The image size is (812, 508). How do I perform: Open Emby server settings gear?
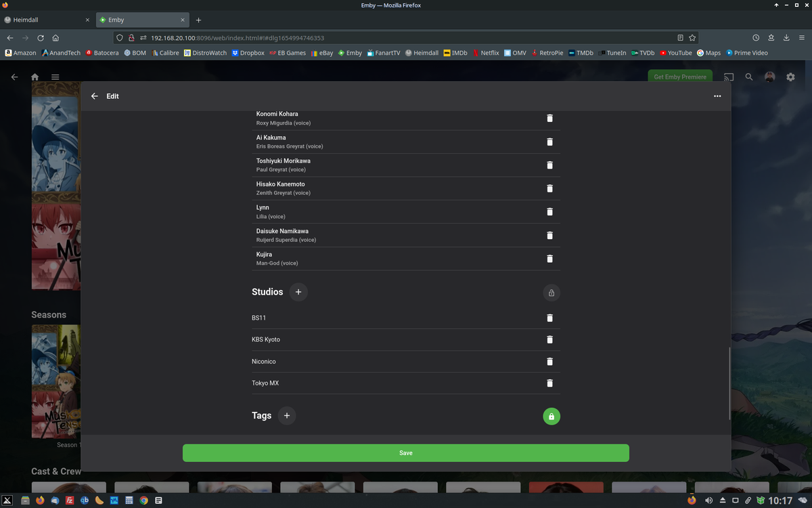tap(790, 77)
